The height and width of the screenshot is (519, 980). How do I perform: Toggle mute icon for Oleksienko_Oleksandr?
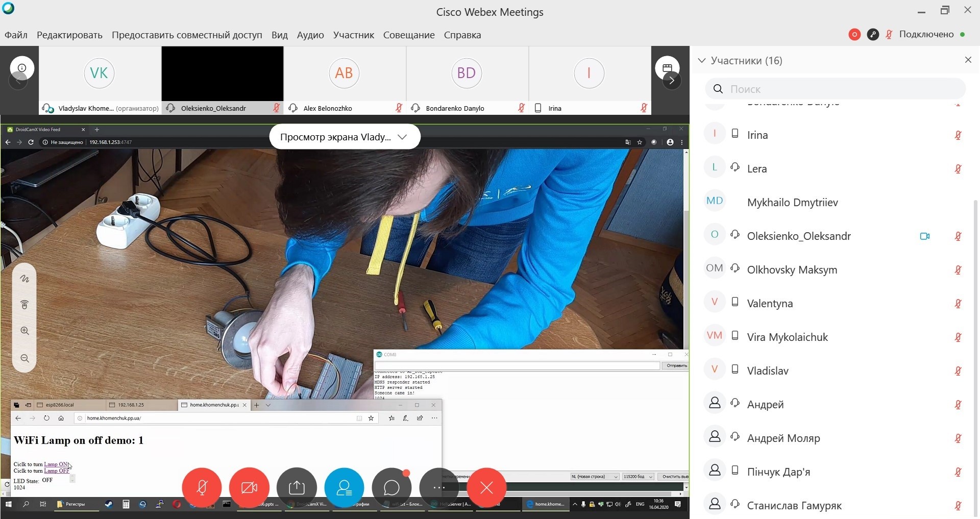click(x=958, y=236)
